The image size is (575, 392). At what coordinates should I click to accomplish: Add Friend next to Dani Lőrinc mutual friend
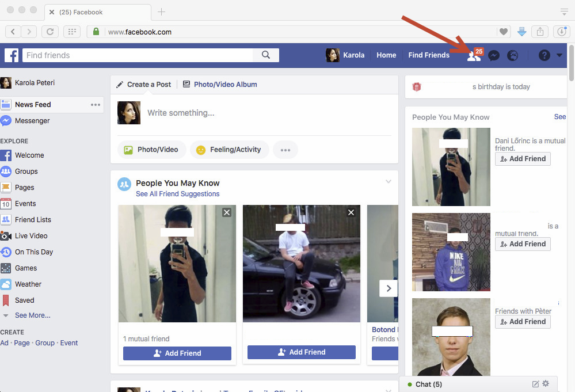523,159
